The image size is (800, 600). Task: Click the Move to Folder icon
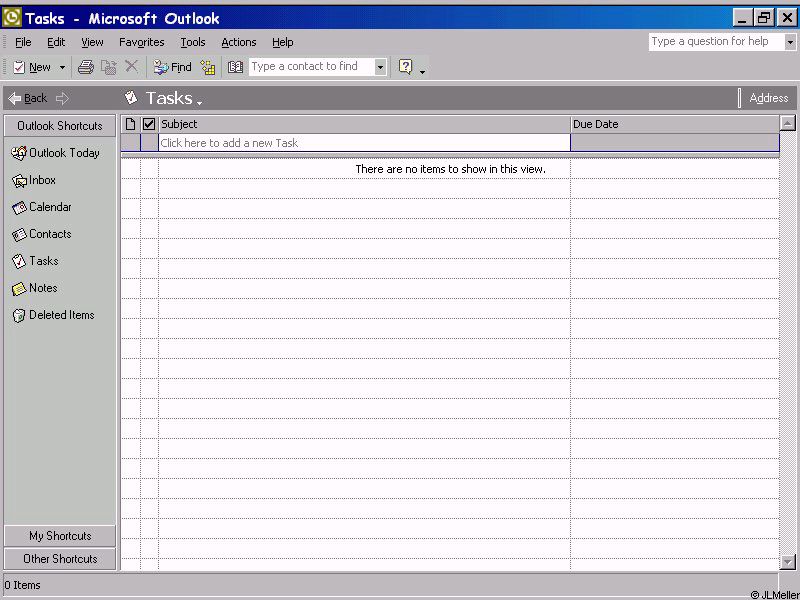click(x=109, y=67)
